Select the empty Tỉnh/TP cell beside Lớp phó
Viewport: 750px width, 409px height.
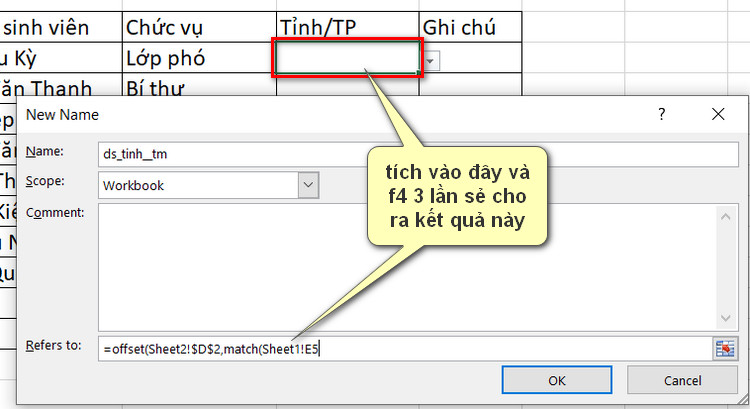pyautogui.click(x=348, y=58)
